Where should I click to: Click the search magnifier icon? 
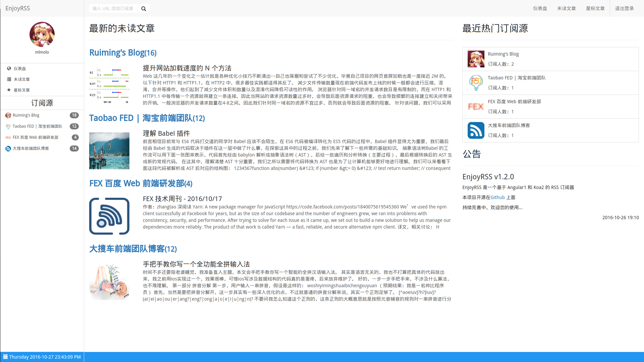(x=143, y=9)
